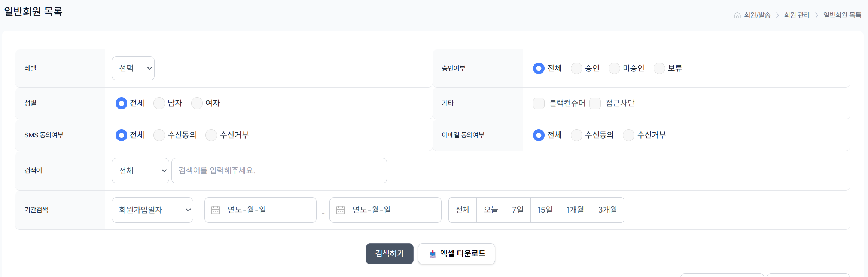Select 여자 for 성별

(x=197, y=103)
